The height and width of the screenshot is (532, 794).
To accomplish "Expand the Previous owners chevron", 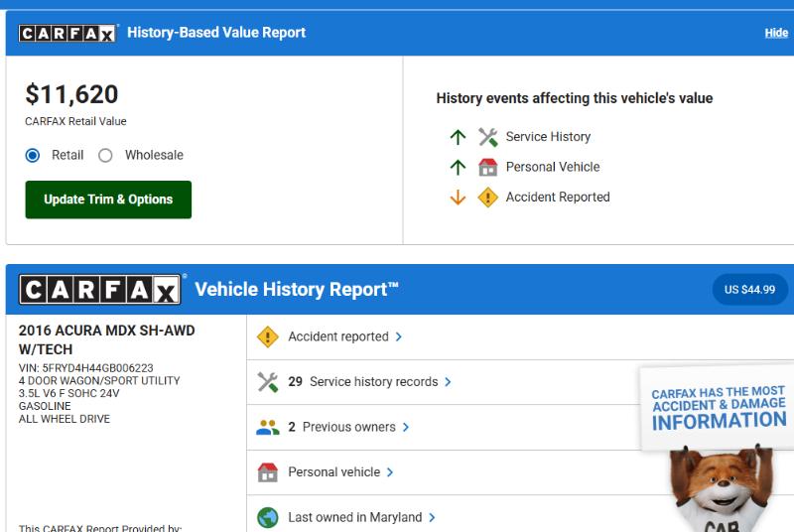I will pos(406,428).
